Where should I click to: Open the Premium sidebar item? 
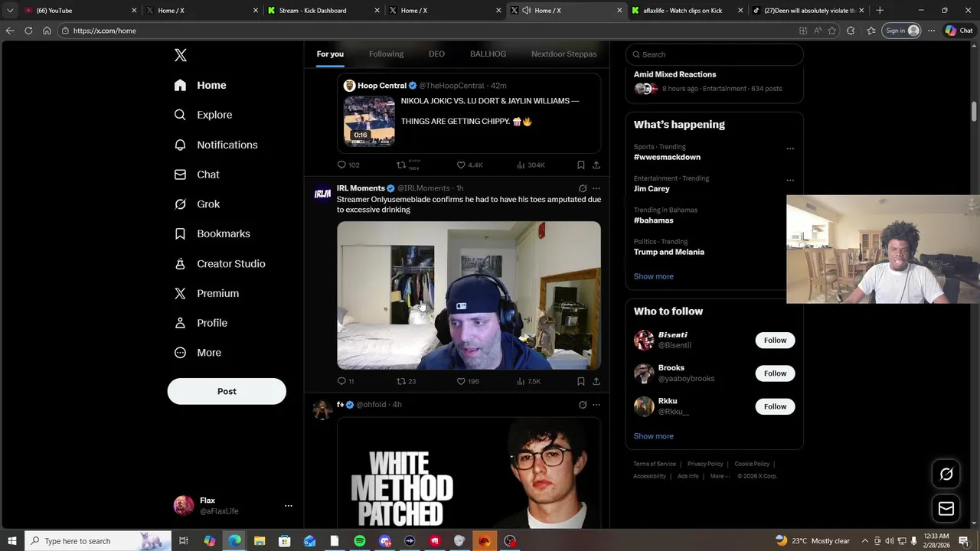207,293
